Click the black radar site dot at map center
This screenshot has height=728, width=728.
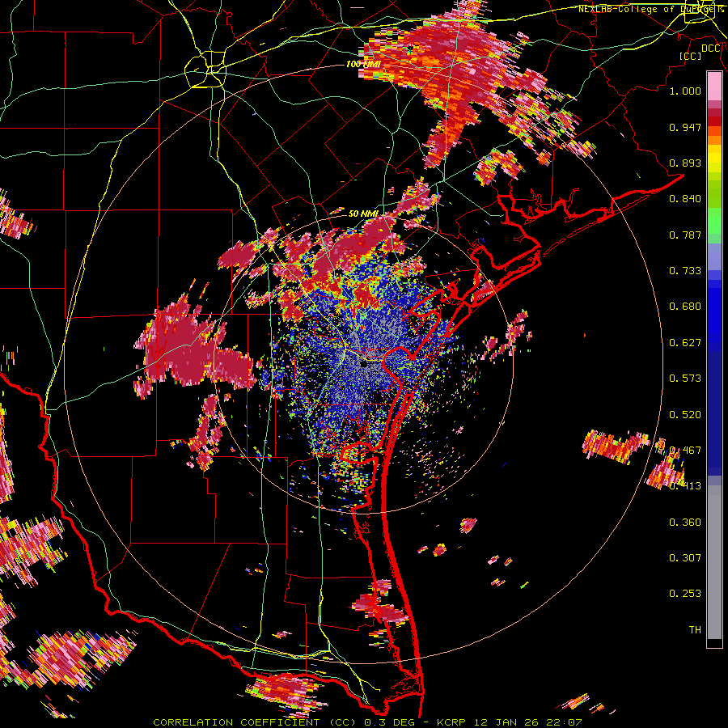tap(363, 365)
